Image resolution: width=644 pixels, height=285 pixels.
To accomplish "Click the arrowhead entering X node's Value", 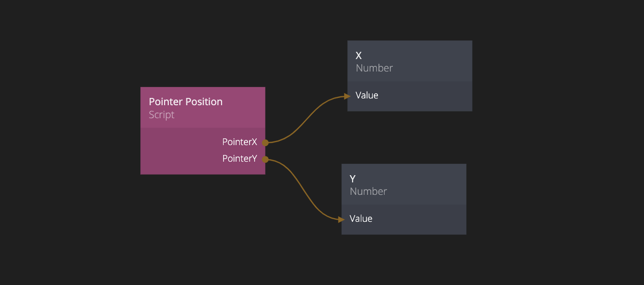I will (347, 96).
